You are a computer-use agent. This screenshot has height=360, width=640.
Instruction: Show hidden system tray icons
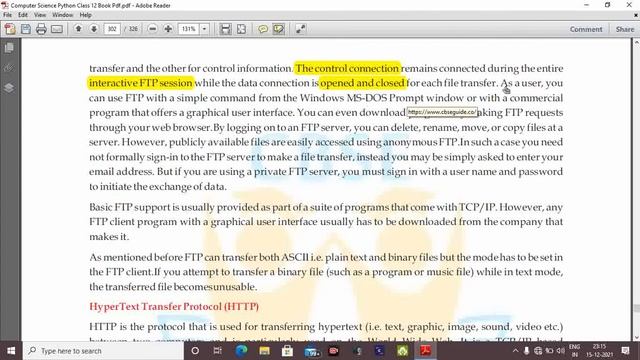(516, 351)
